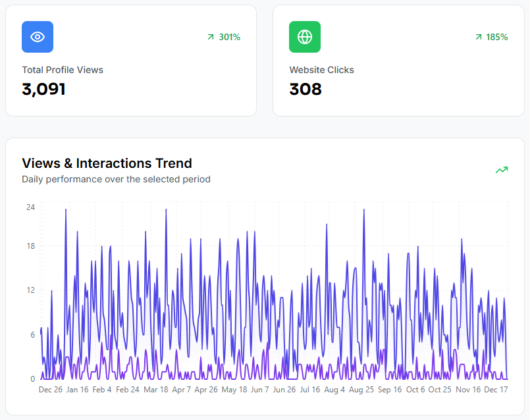Click the 12 gridline label on y-axis
Image resolution: width=530 pixels, height=420 pixels.
point(30,290)
